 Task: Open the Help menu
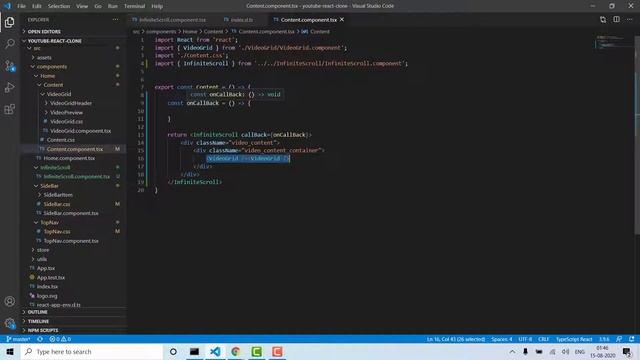[157, 6]
